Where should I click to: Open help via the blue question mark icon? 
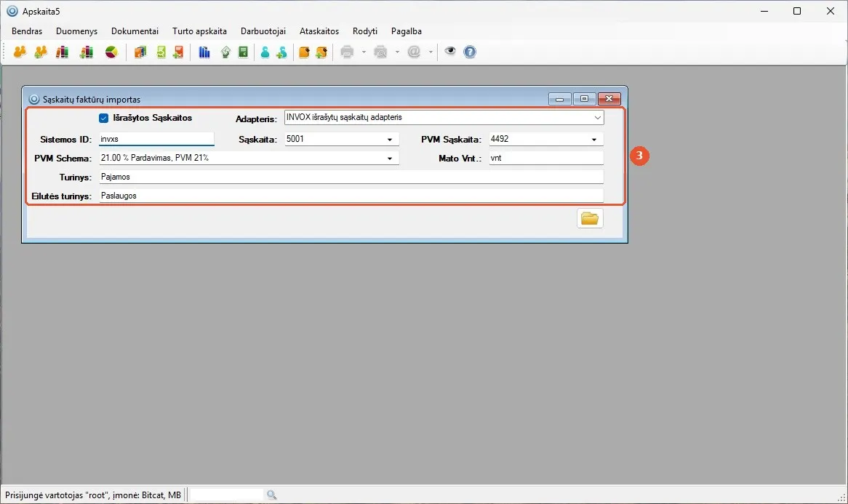click(470, 52)
